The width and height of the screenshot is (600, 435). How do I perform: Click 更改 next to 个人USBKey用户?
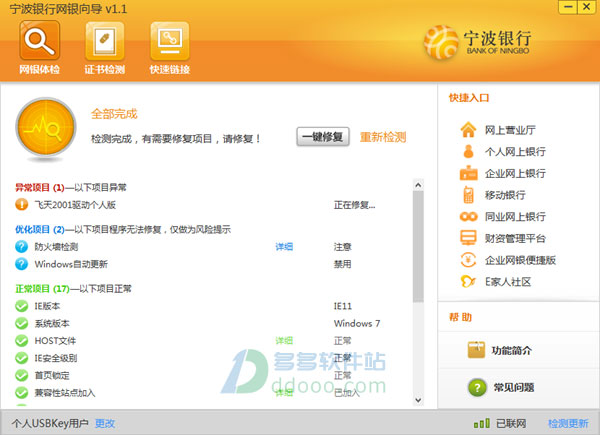point(105,423)
